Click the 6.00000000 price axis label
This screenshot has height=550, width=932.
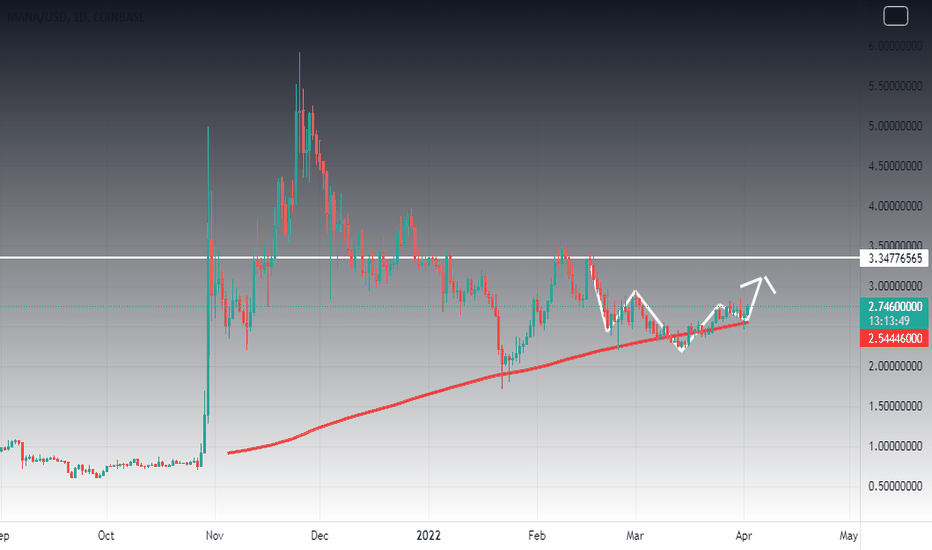(895, 46)
